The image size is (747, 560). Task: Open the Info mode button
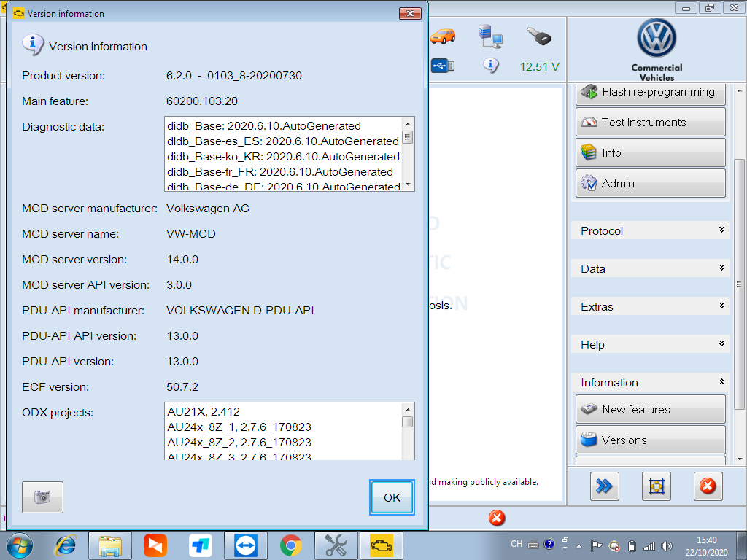tap(650, 153)
